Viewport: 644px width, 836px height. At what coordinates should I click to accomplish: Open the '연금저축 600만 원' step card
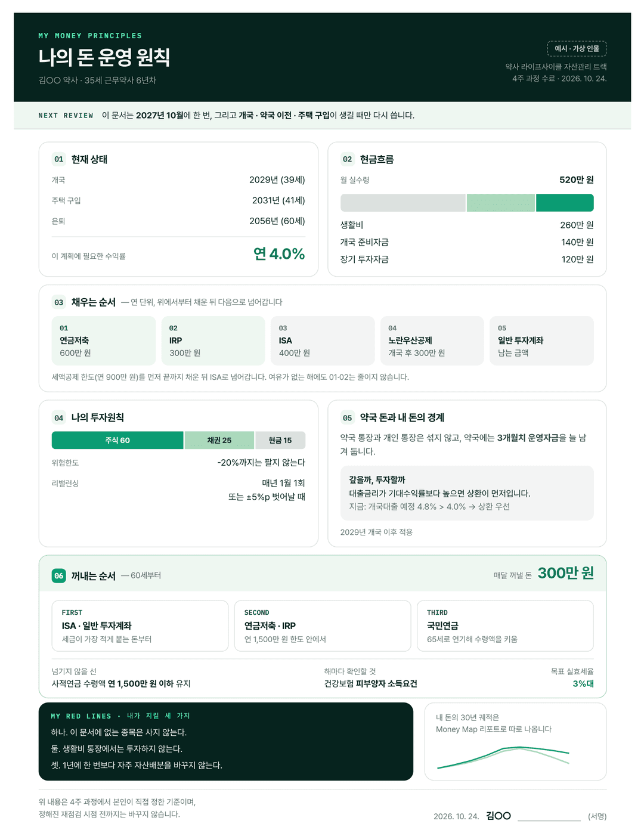[x=104, y=340]
